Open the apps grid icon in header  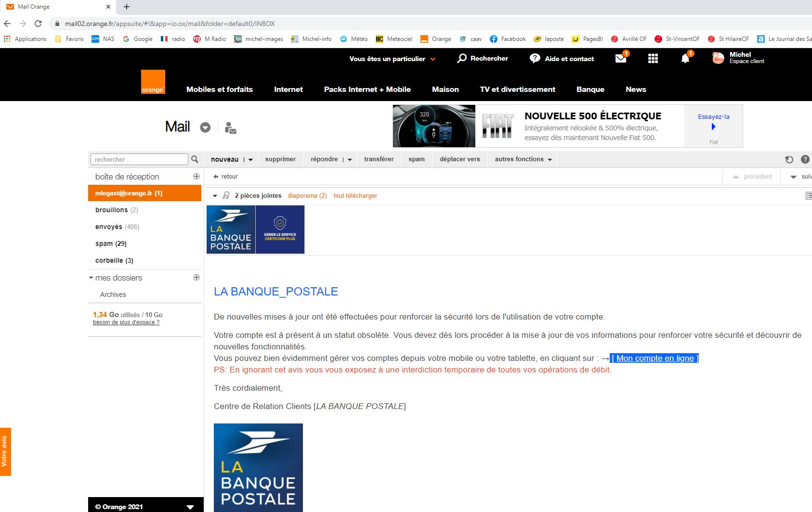[x=653, y=59]
